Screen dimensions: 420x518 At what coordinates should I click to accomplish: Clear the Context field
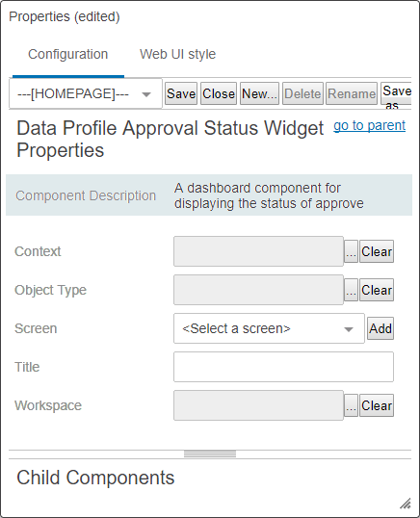(x=377, y=251)
